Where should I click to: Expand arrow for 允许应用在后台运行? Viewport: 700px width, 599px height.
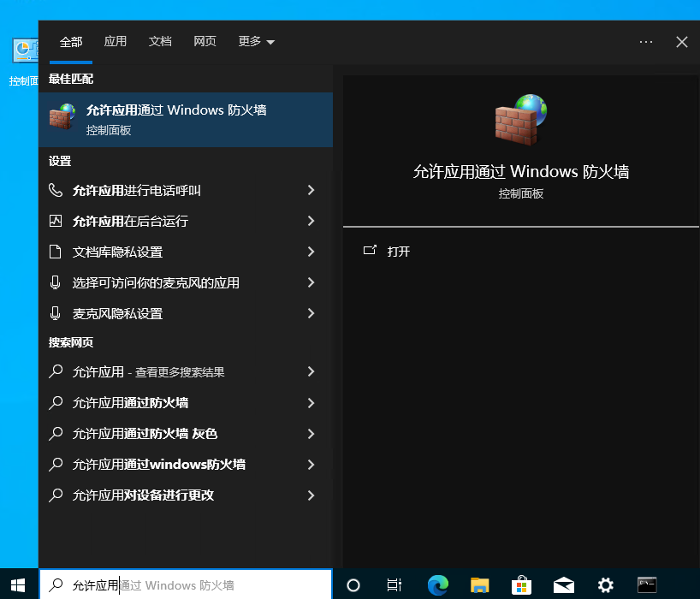pyautogui.click(x=311, y=221)
